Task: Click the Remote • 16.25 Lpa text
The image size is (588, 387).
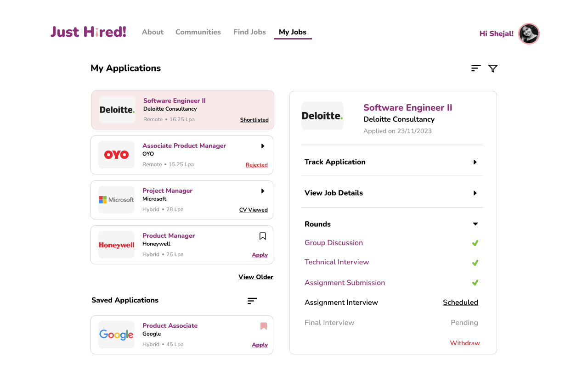Action: pyautogui.click(x=169, y=119)
